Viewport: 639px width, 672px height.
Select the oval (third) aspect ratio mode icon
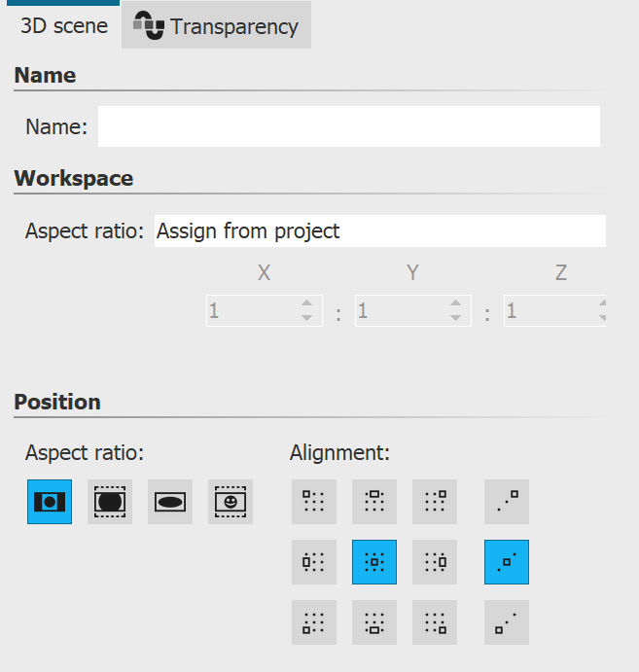click(170, 502)
